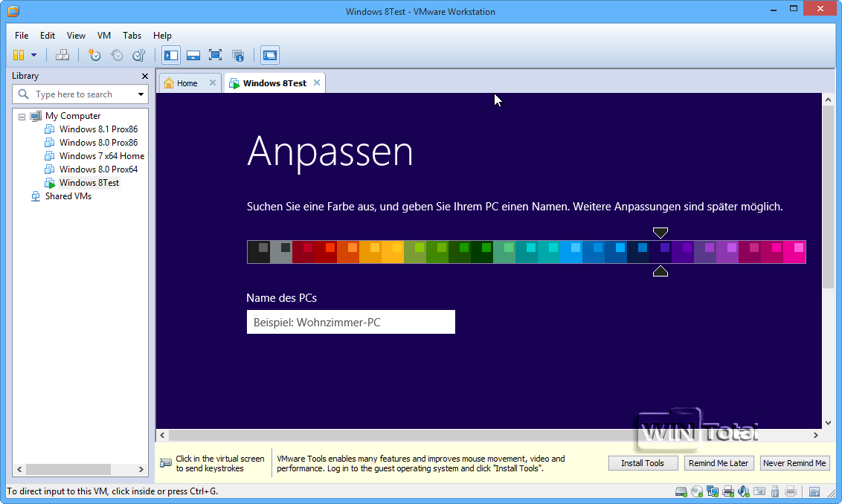This screenshot has height=504, width=842.
Task: Toggle the Show Library sidebar icon
Action: 171,55
